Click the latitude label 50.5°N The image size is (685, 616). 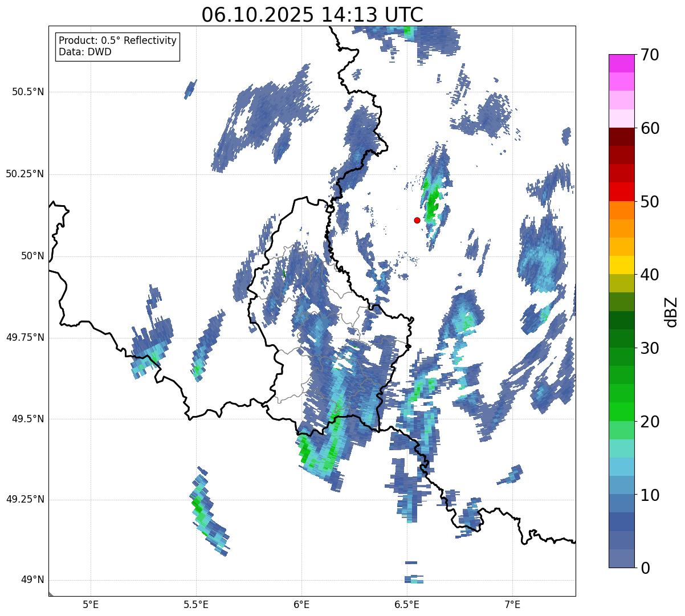(28, 92)
